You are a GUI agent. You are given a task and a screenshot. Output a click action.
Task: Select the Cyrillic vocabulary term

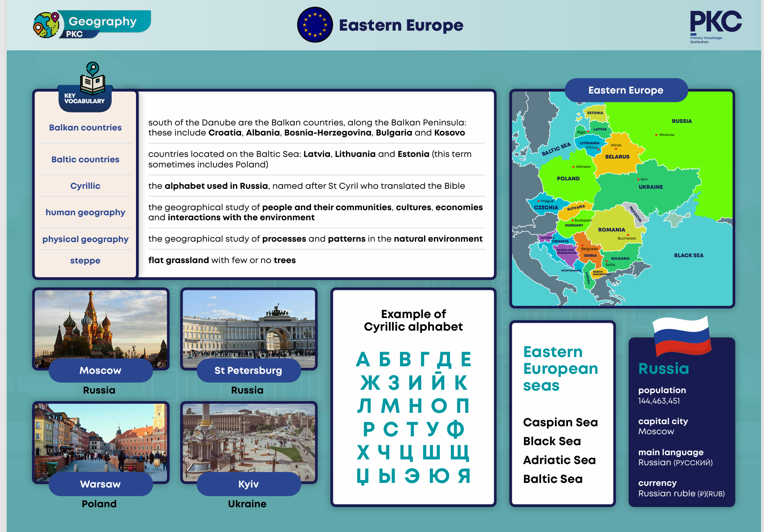[x=85, y=186]
